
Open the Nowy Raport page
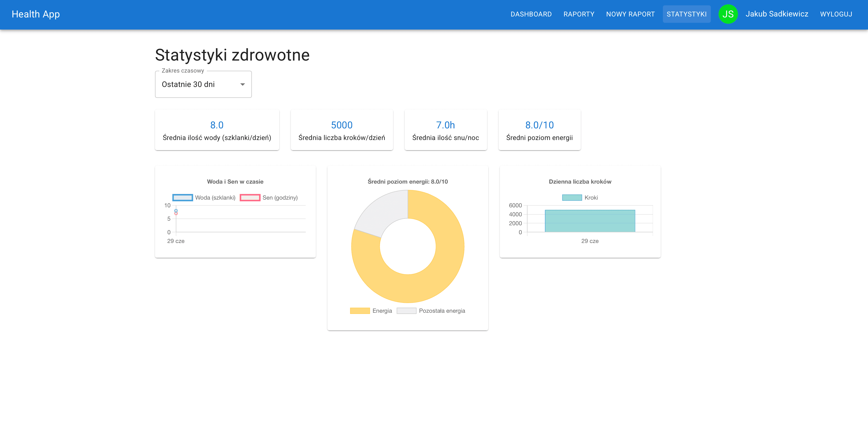coord(630,14)
